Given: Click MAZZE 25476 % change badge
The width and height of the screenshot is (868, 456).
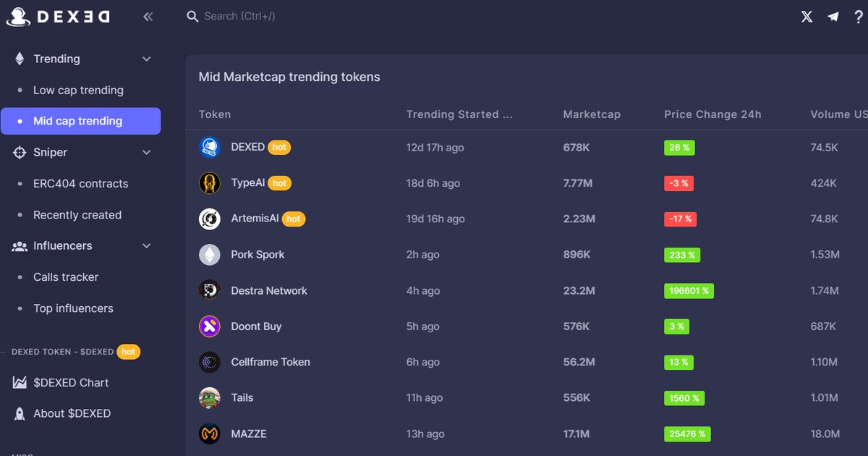Looking at the screenshot, I should (x=687, y=434).
